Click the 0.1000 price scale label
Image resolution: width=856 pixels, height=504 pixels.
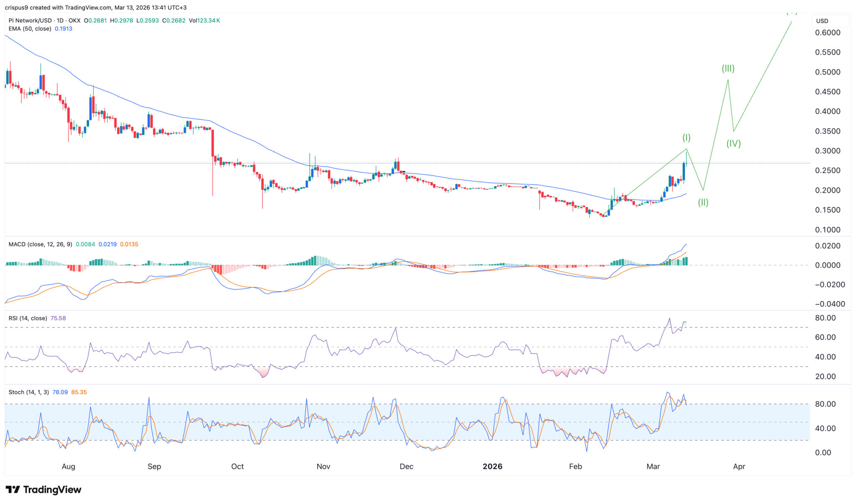[828, 230]
